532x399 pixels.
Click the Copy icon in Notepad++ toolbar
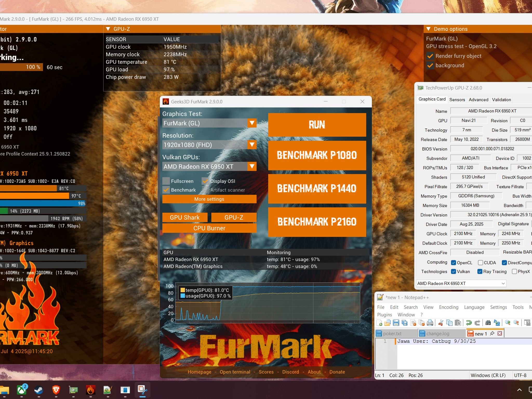pyautogui.click(x=449, y=323)
